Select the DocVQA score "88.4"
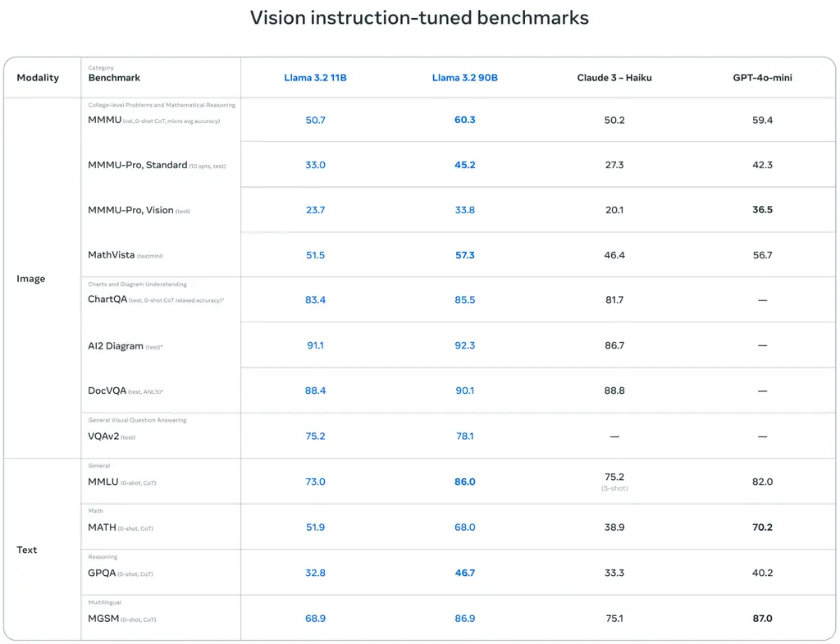 pos(316,391)
